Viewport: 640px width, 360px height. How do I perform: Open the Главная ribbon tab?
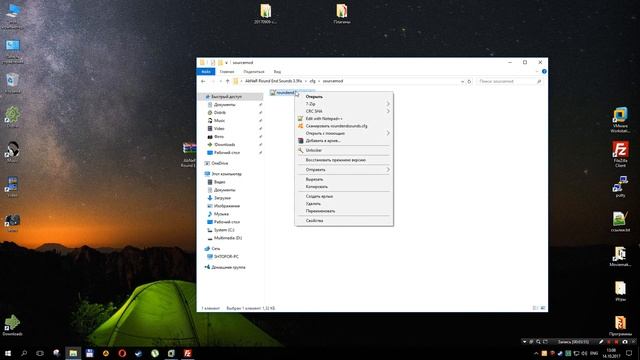click(227, 71)
